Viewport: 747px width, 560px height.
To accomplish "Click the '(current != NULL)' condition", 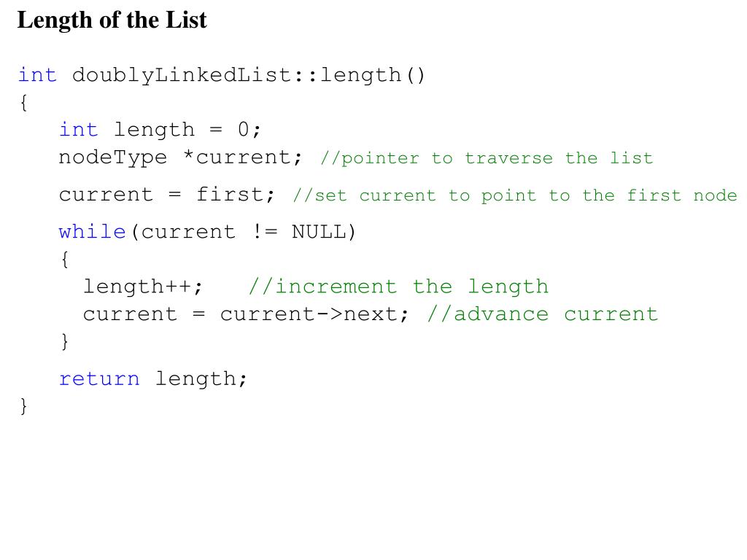I will coord(243,233).
